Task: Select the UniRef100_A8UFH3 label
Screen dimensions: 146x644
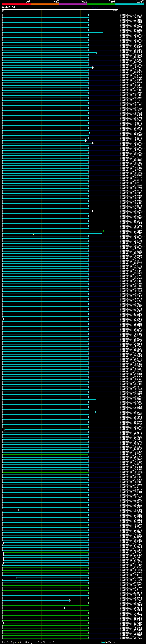Action: pyautogui.click(x=131, y=254)
